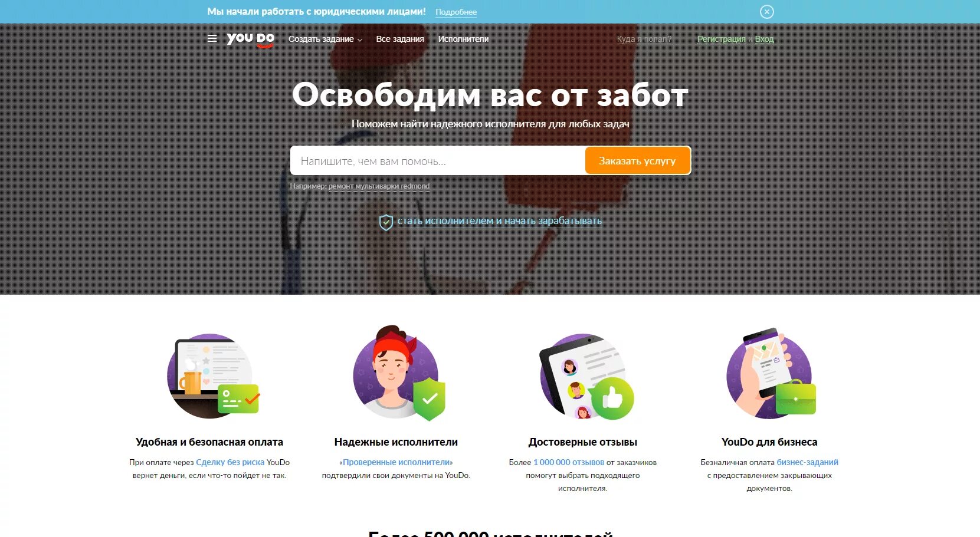980x537 pixels.
Task: Click example ремонт мультиварки redmond link
Action: click(379, 186)
